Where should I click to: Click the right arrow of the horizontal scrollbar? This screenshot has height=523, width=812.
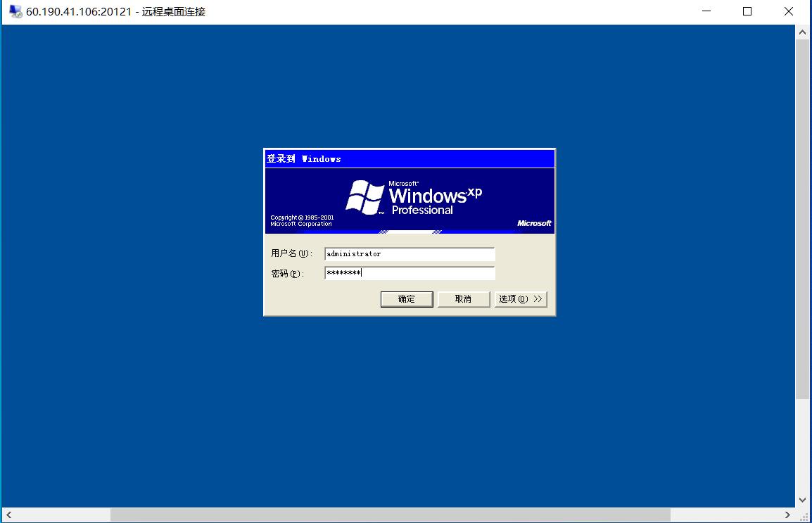(787, 515)
